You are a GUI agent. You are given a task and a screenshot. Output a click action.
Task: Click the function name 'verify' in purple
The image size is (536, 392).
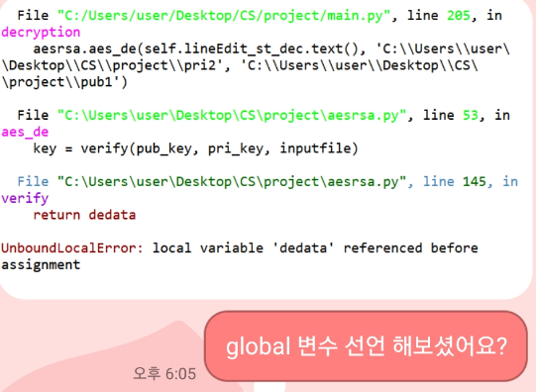25,198
